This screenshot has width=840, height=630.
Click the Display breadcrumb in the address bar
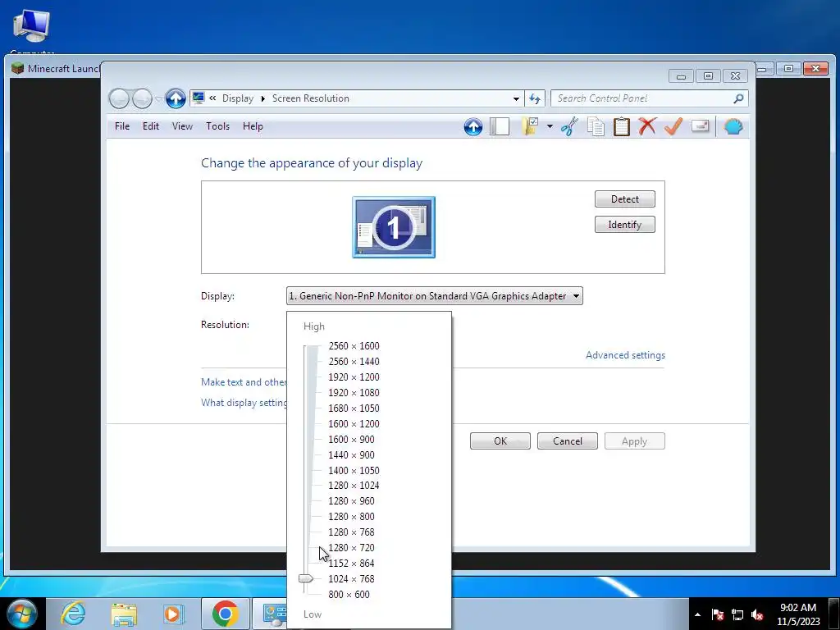(x=238, y=98)
